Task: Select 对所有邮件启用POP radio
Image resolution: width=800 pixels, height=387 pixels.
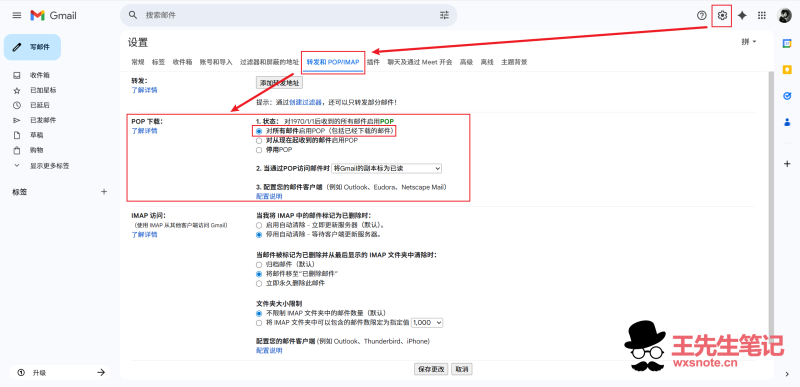Action: tap(259, 131)
